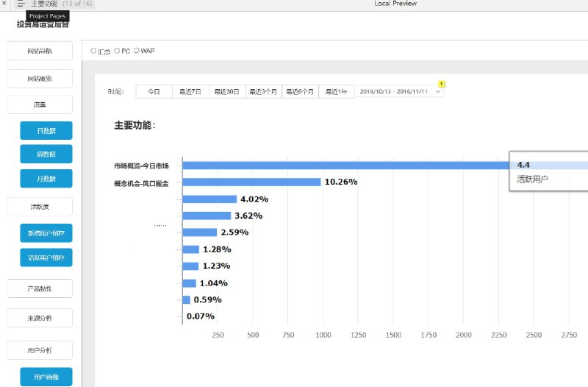
Task: Click the blue 用户画像 button
Action: [46, 377]
